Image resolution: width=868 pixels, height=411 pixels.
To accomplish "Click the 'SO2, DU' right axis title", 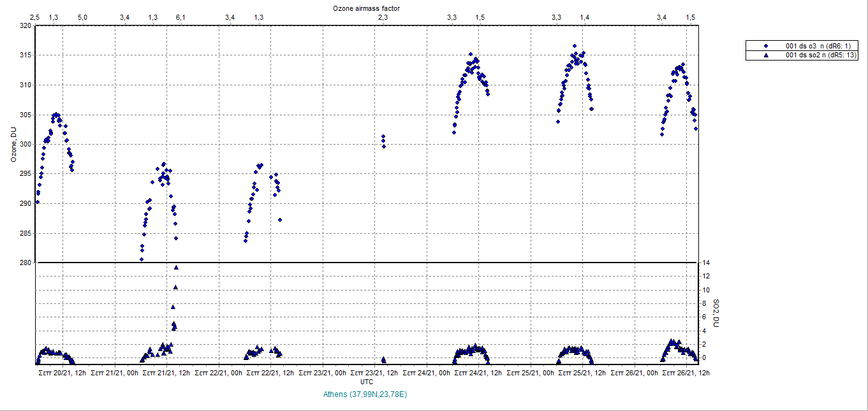I will point(716,314).
